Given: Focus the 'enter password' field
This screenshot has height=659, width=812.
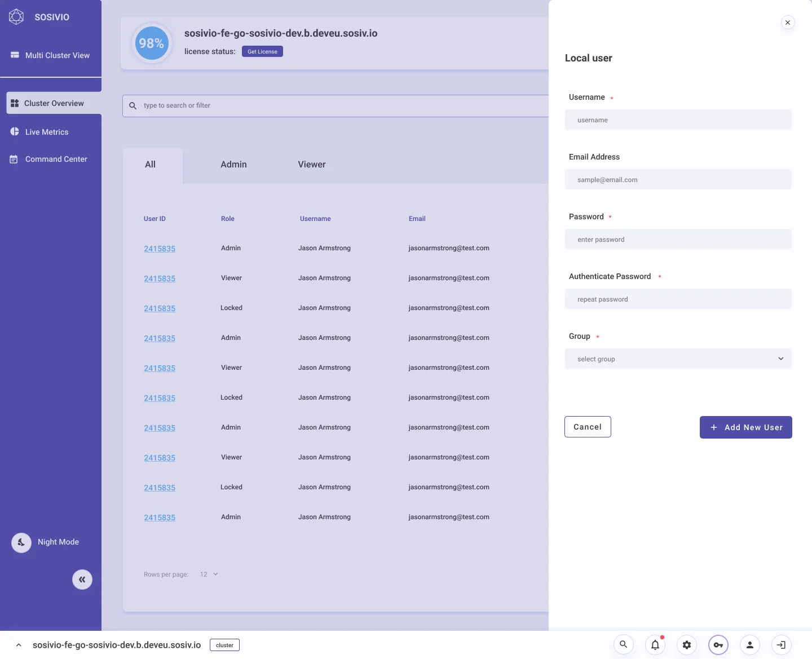Looking at the screenshot, I should (678, 239).
